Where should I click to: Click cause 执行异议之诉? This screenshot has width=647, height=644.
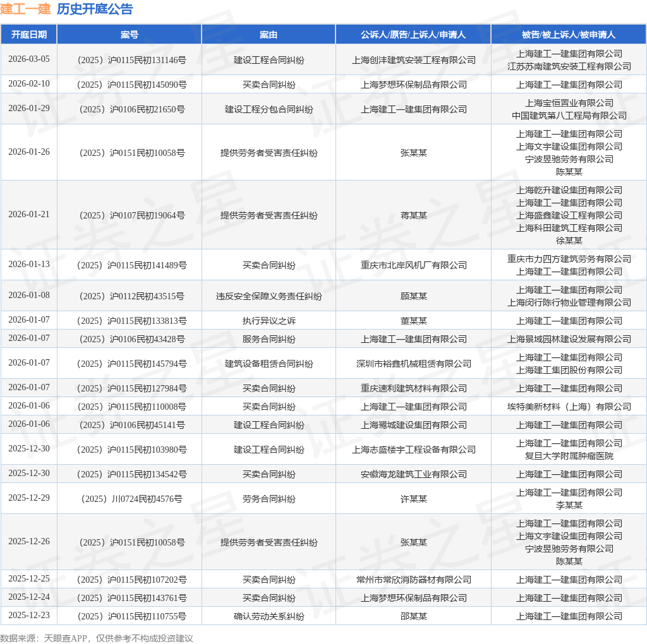pos(269,321)
